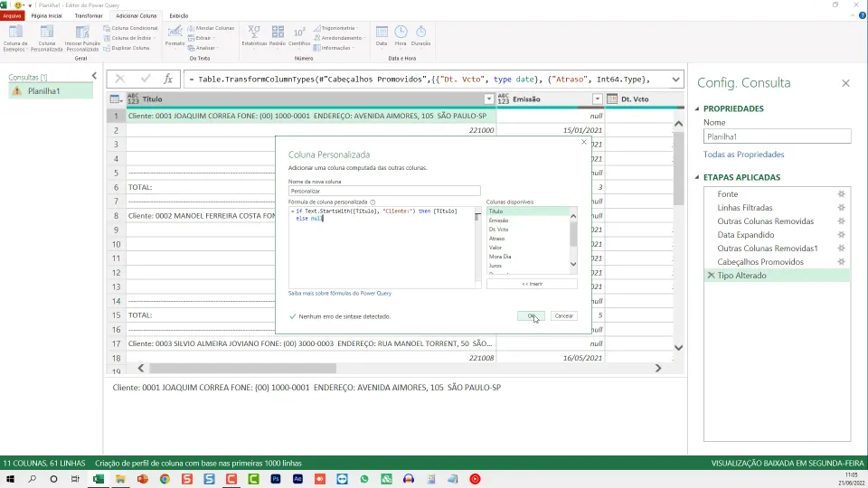Switch to the Transformar tab
The width and height of the screenshot is (868, 488).
pos(89,16)
